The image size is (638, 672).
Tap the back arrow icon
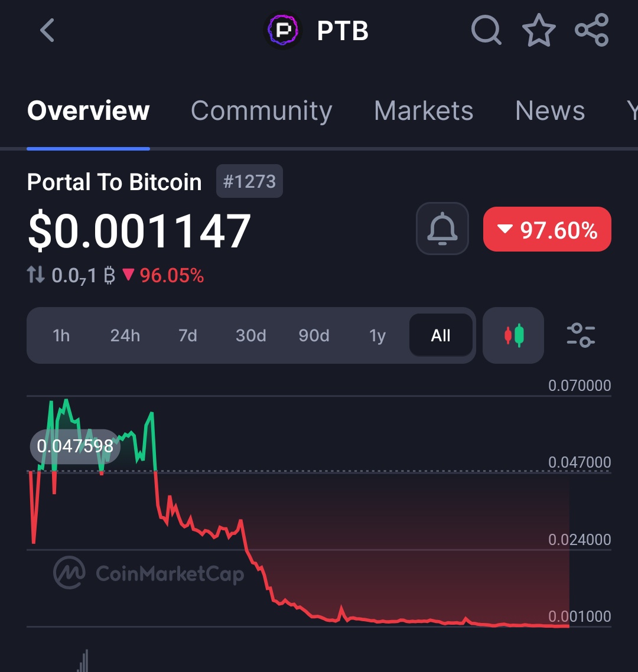point(47,30)
